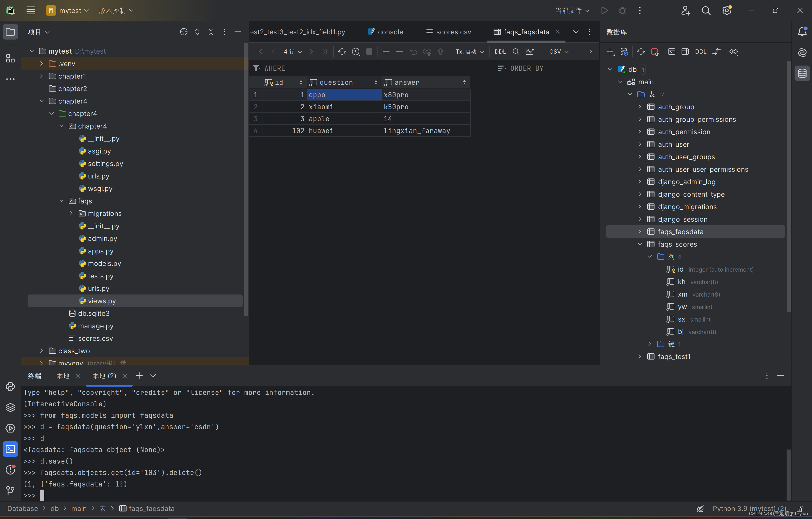Delete the selected row in the data editor
812x519 pixels.
(400, 51)
